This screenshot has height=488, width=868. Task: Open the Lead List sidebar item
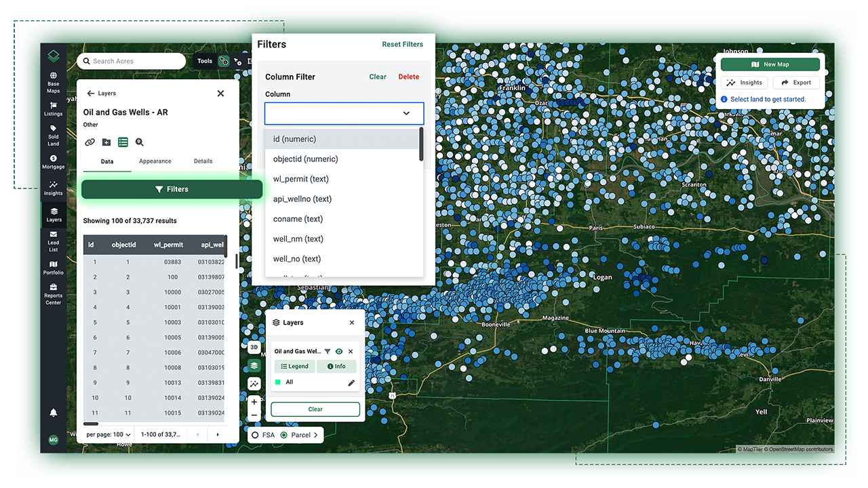coord(54,241)
